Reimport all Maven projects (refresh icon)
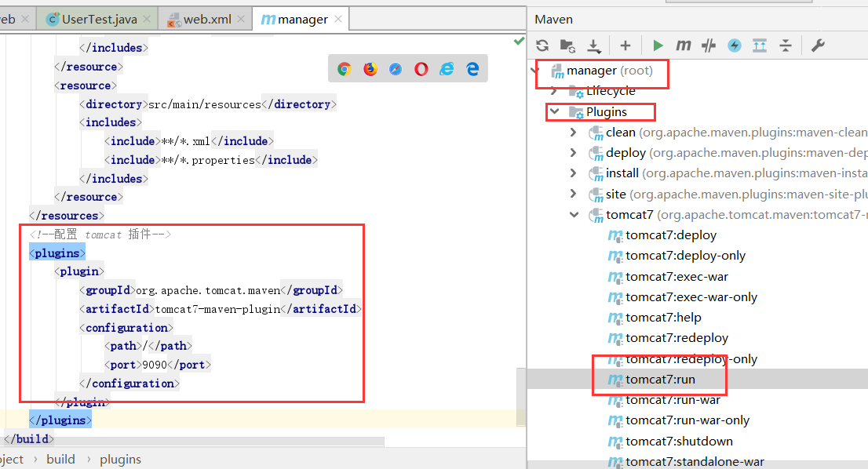868x469 pixels. pyautogui.click(x=542, y=45)
